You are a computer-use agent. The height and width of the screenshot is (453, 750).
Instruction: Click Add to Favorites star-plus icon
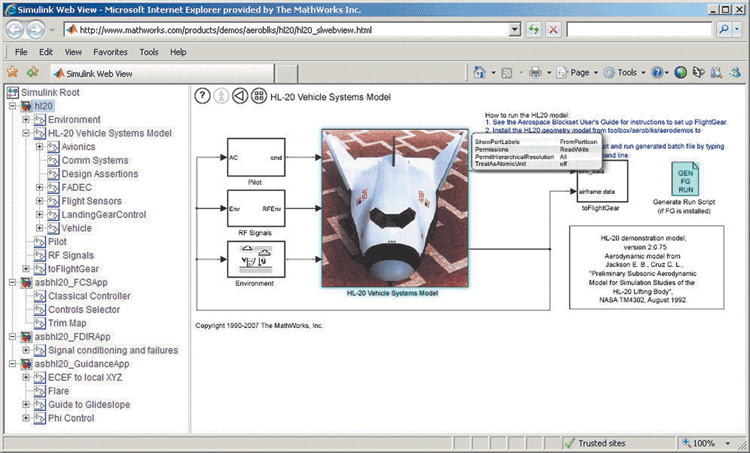[x=33, y=72]
